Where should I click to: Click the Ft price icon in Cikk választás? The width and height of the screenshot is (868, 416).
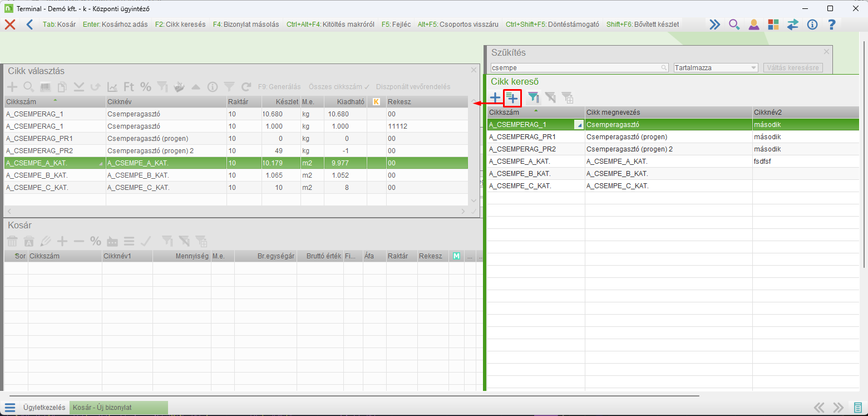(129, 87)
